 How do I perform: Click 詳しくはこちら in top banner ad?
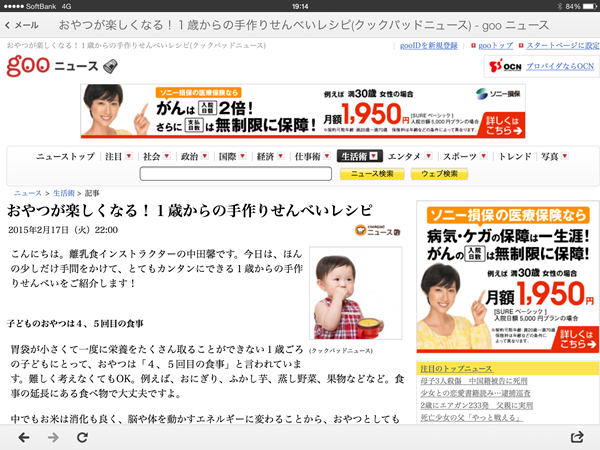(504, 125)
